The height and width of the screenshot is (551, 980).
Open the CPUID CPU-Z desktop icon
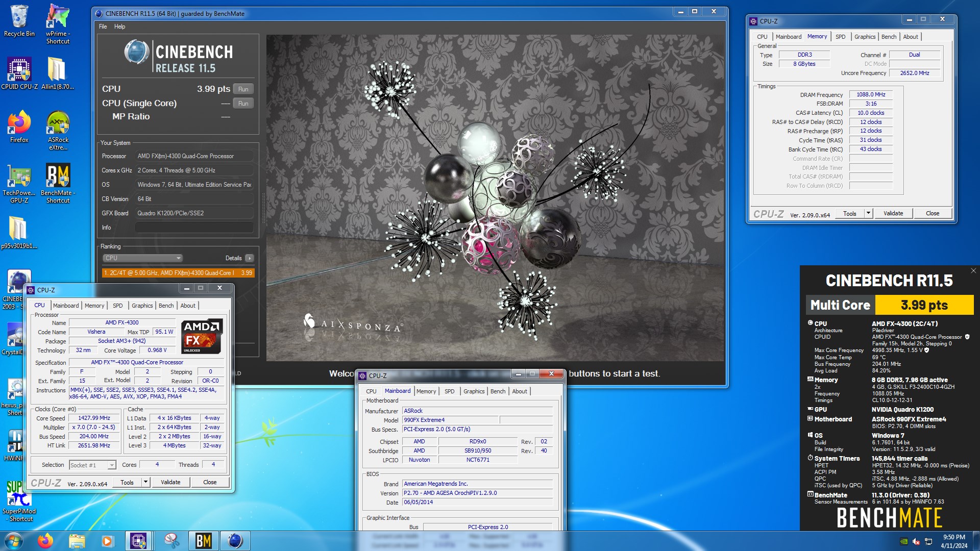19,74
